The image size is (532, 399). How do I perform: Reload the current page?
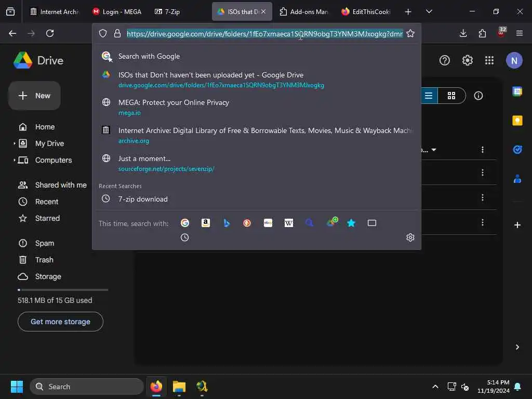click(50, 33)
